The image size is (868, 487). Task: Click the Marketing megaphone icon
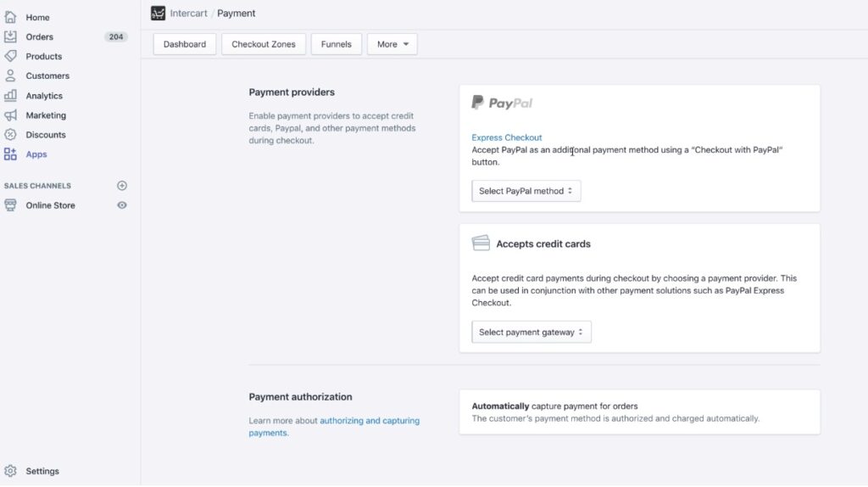pos(10,115)
